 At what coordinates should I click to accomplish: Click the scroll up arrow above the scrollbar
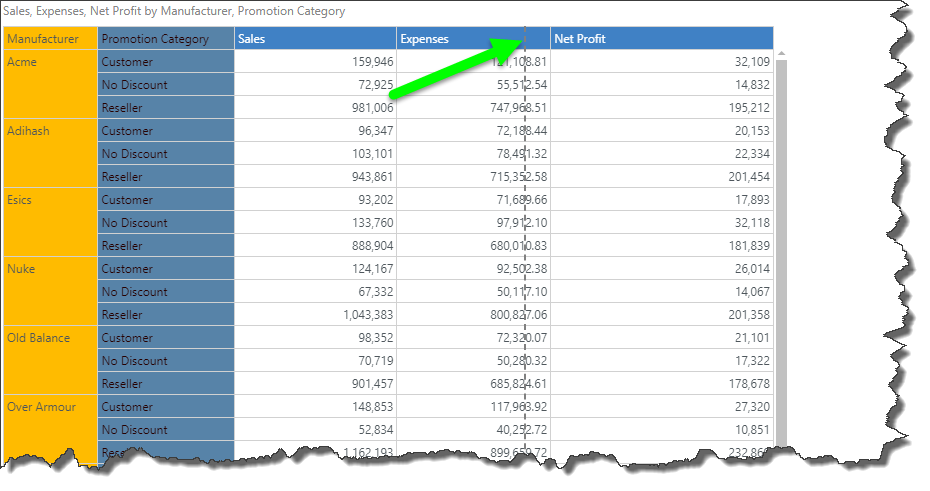click(x=781, y=53)
